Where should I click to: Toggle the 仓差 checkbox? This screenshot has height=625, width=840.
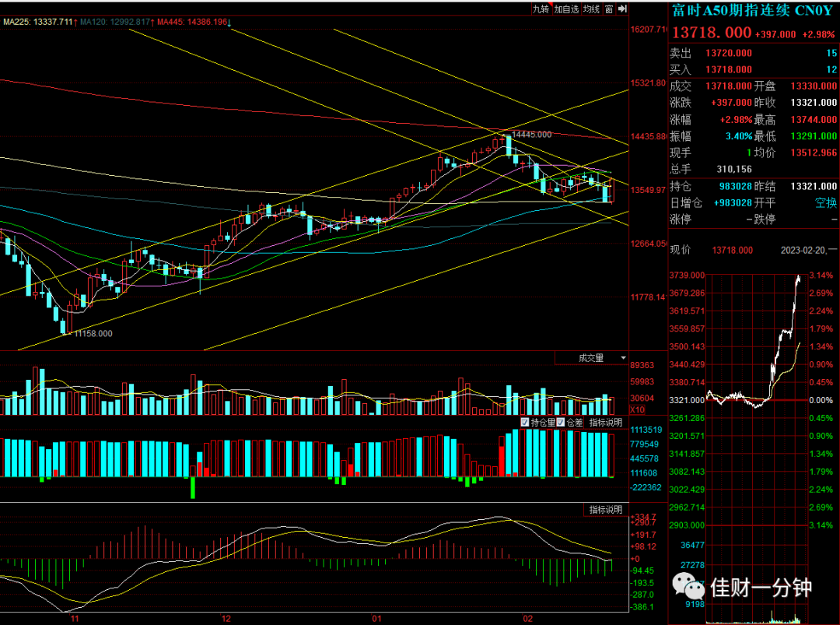click(561, 423)
